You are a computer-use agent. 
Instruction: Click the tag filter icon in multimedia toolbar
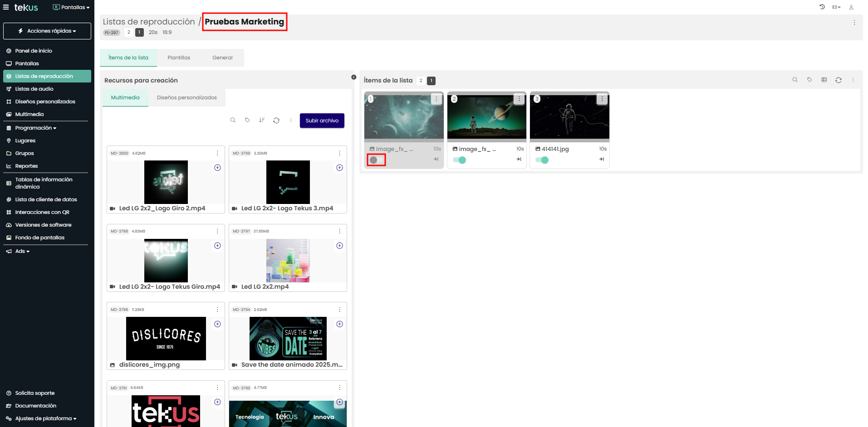point(247,121)
